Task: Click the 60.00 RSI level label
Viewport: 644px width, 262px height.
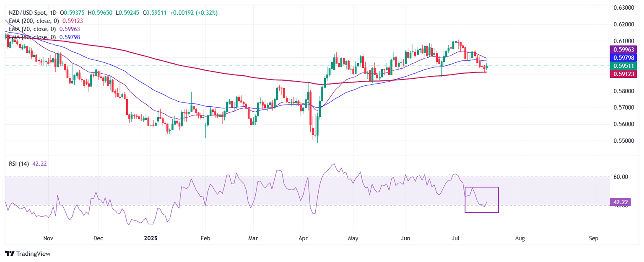Action: point(620,177)
